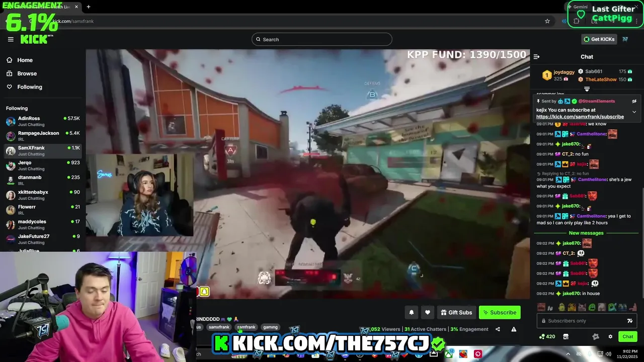The image size is (644, 362).
Task: Hide the pinned message with eye-slash icon
Action: point(634,101)
